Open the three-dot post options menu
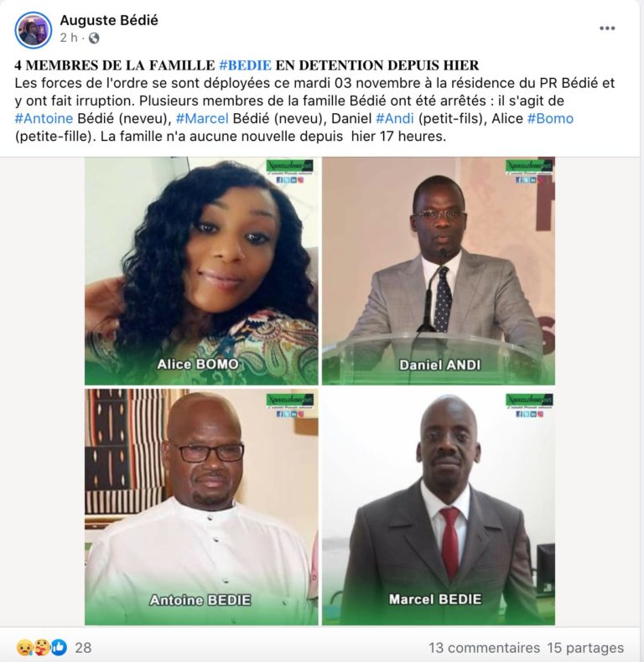This screenshot has width=644, height=662. (x=607, y=28)
